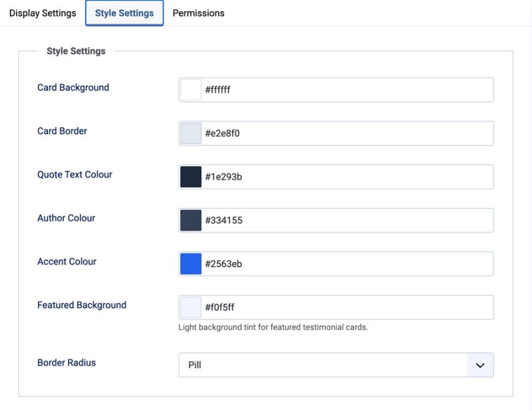Open the Quote Text Colour swatch
This screenshot has height=411, width=532.
[191, 177]
